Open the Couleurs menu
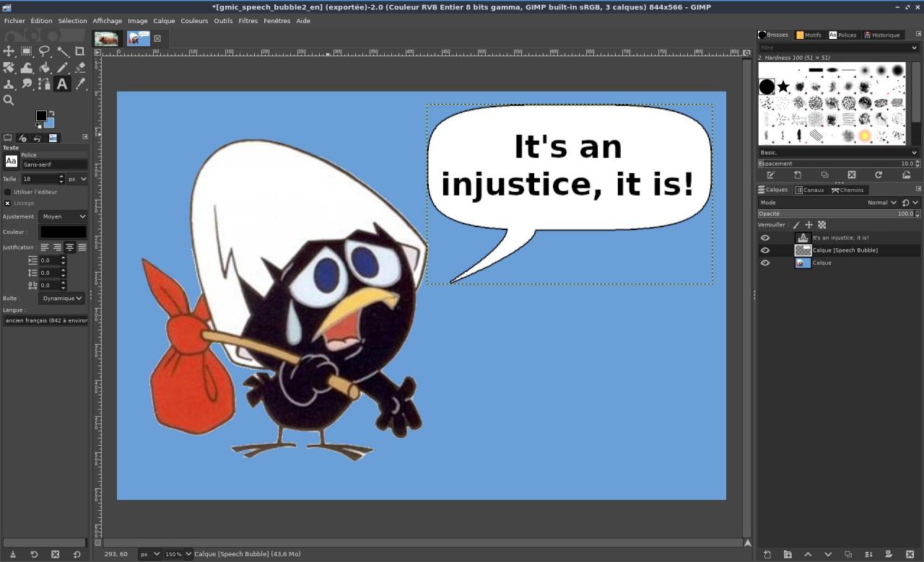 [194, 21]
